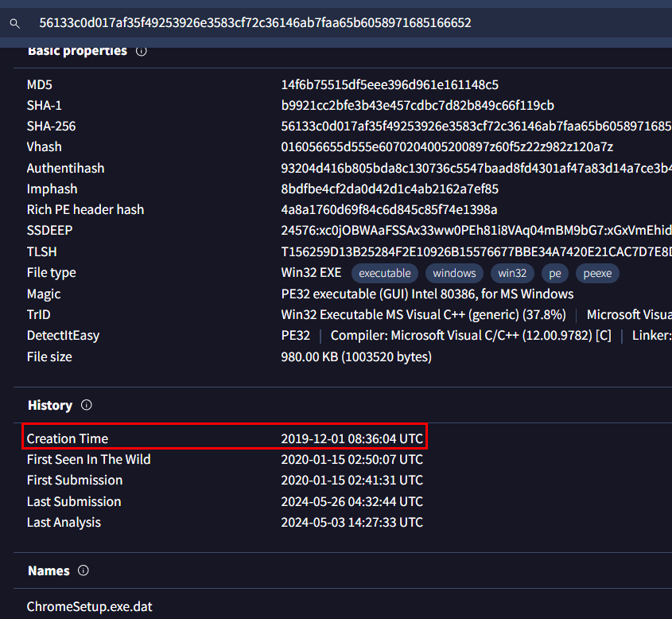Click the Creation Time value 2019-12-01 08:36:04 UTC
Image resolution: width=672 pixels, height=619 pixels.
[352, 438]
